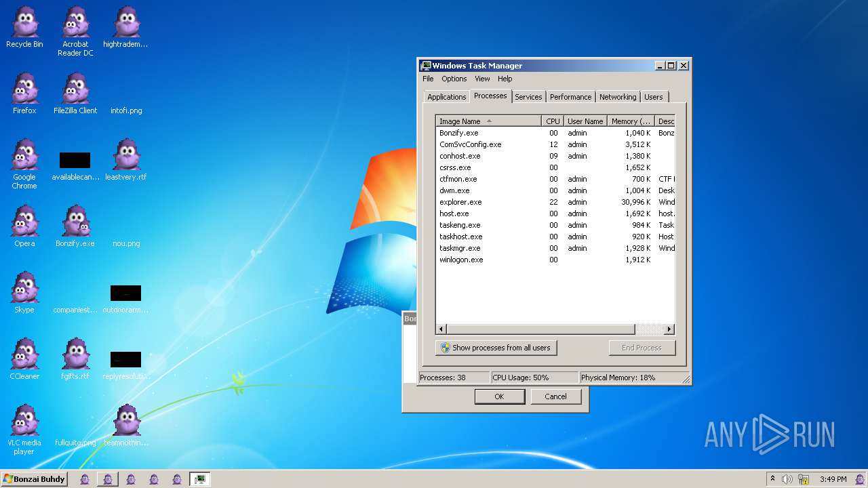Click the Task Manager title bar icon
This screenshot has height=488, width=868.
(x=426, y=66)
